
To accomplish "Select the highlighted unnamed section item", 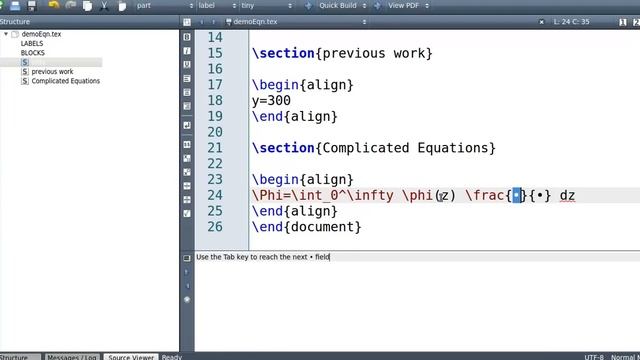I will 51,62.
